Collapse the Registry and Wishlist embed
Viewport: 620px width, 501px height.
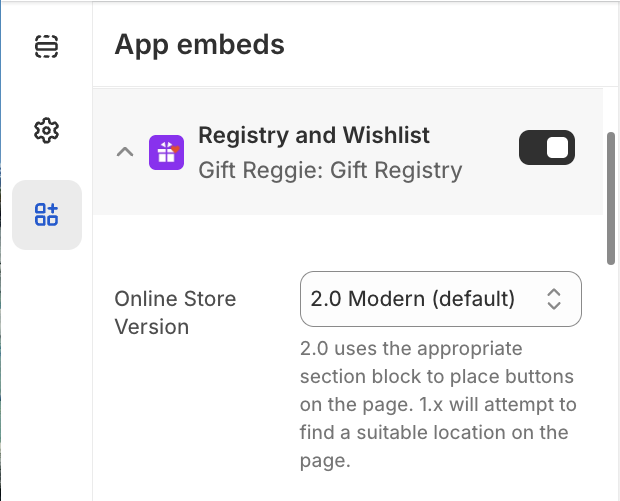click(125, 152)
